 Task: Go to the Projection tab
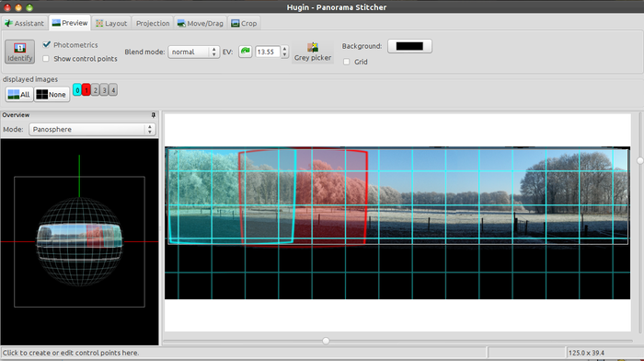[153, 23]
